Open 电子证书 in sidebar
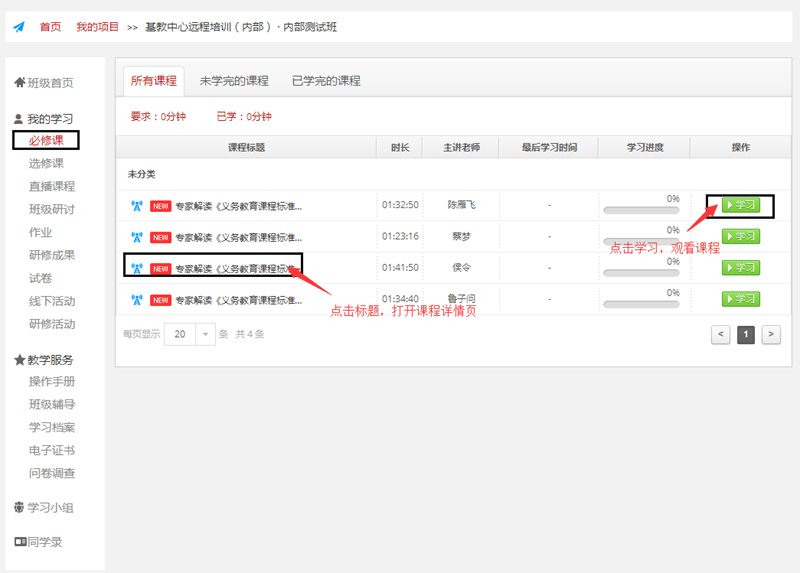800x573 pixels. (x=52, y=450)
